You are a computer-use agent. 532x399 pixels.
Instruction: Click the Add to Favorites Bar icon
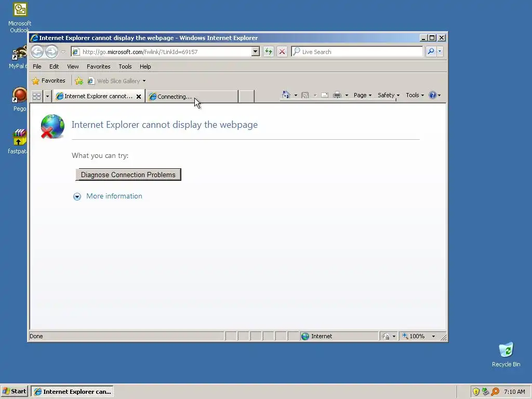[x=79, y=81]
